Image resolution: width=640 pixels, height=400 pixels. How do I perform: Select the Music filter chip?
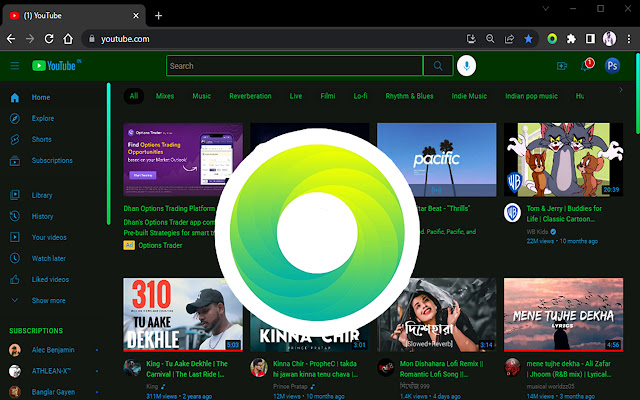(x=202, y=96)
